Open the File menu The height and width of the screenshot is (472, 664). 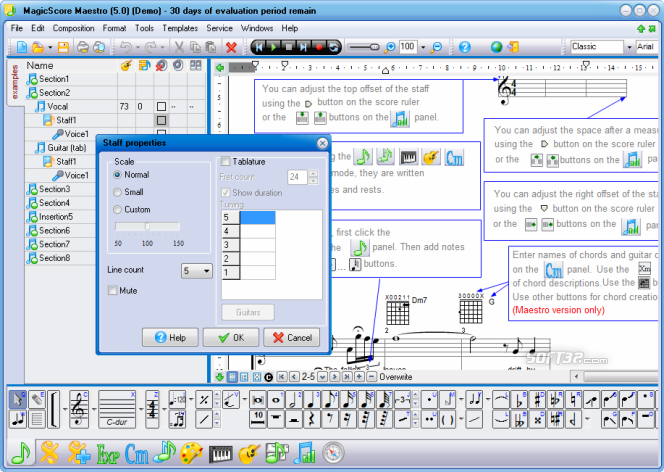(x=17, y=28)
